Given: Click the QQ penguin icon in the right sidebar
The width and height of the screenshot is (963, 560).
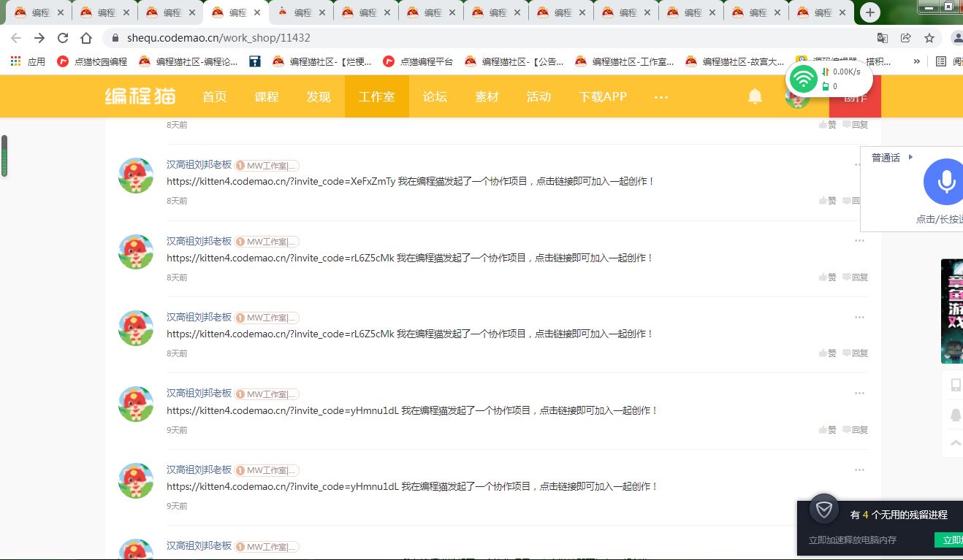Looking at the screenshot, I should [956, 415].
